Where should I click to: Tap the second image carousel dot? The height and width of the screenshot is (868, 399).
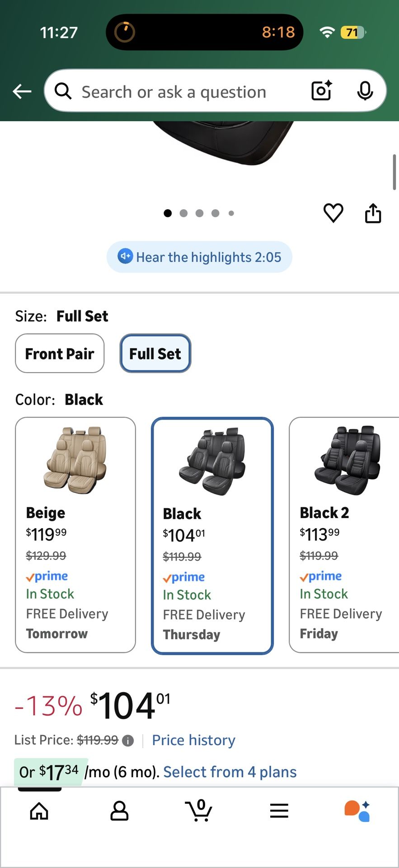tap(183, 213)
